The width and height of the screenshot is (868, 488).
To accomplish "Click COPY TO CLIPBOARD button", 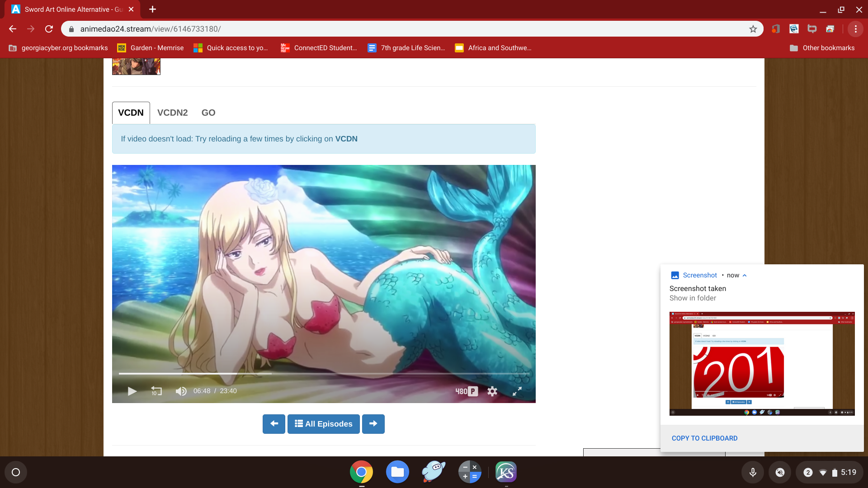I will pos(704,438).
